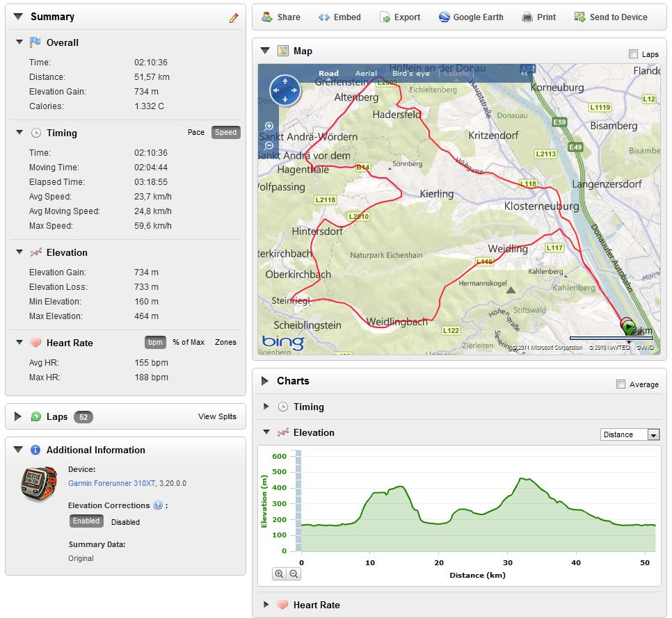Open the Elevation Corrections help icon

(158, 505)
